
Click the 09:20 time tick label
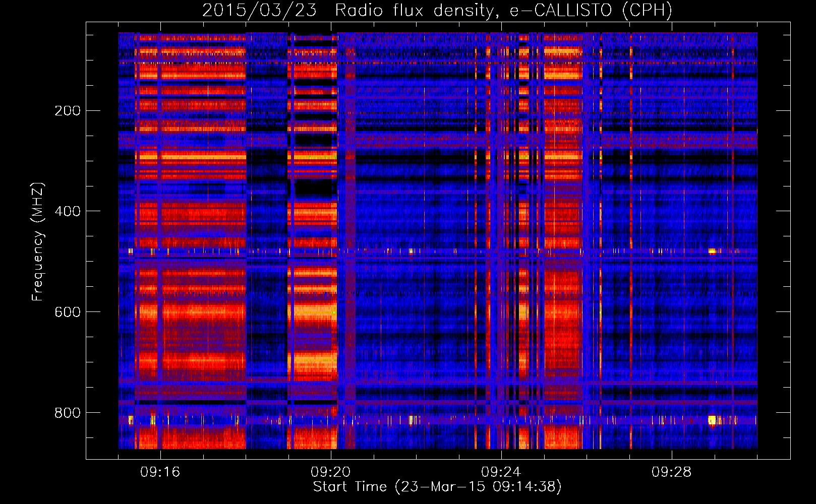click(x=331, y=472)
